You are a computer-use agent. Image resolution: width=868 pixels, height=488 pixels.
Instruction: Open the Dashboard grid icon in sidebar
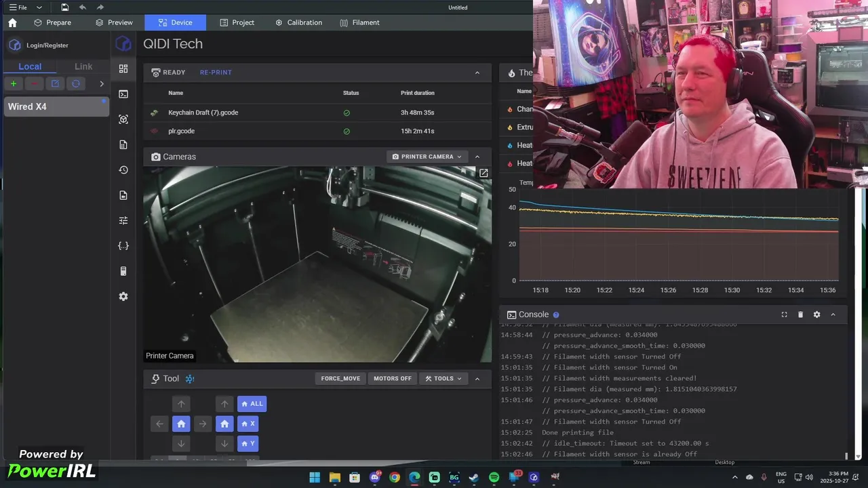(x=123, y=68)
